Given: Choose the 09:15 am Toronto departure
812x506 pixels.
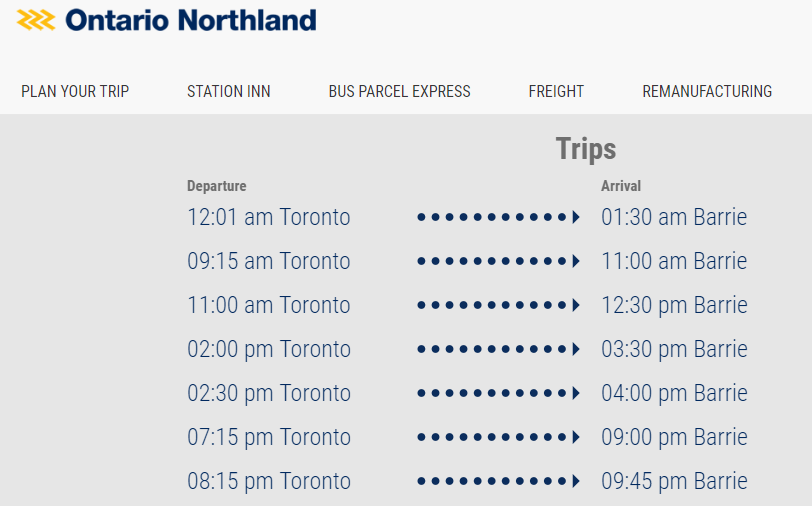Looking at the screenshot, I should pyautogui.click(x=269, y=261).
